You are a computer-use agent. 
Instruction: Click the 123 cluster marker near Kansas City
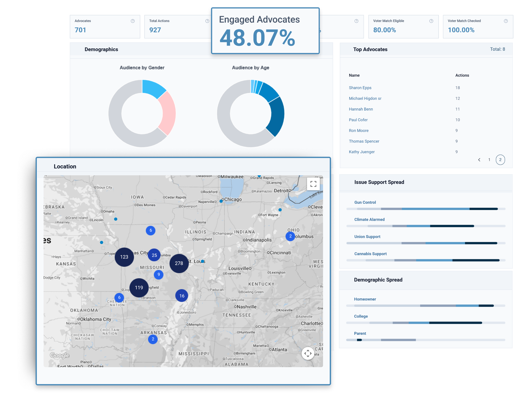124,257
